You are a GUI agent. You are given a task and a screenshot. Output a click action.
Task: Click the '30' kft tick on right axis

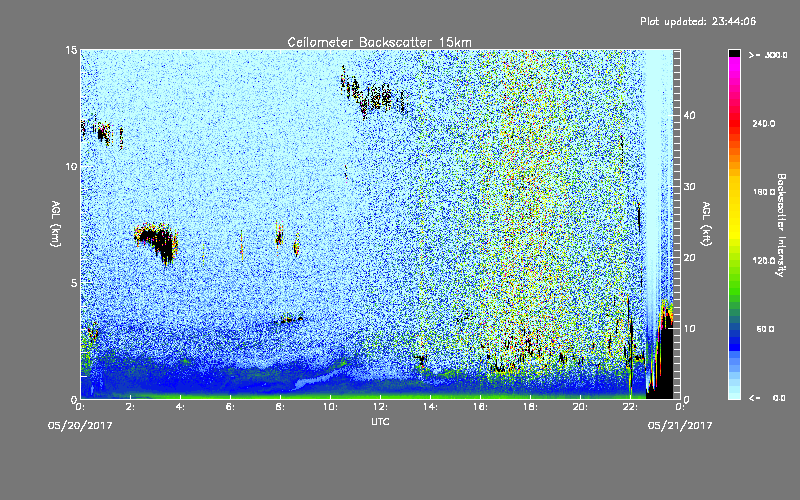click(x=689, y=187)
